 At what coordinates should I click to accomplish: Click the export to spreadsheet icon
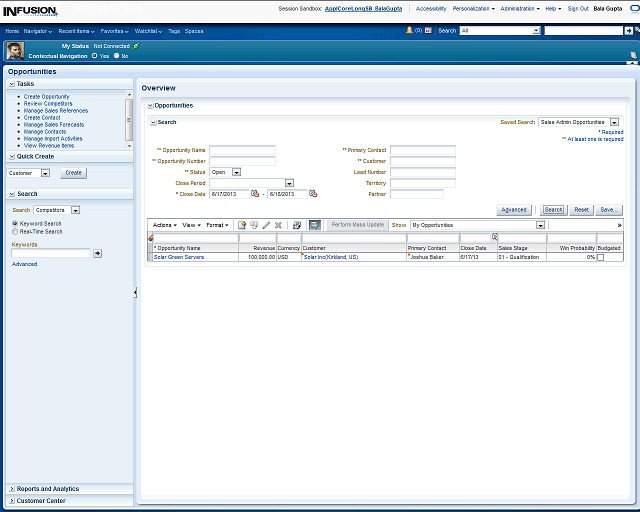coord(297,225)
